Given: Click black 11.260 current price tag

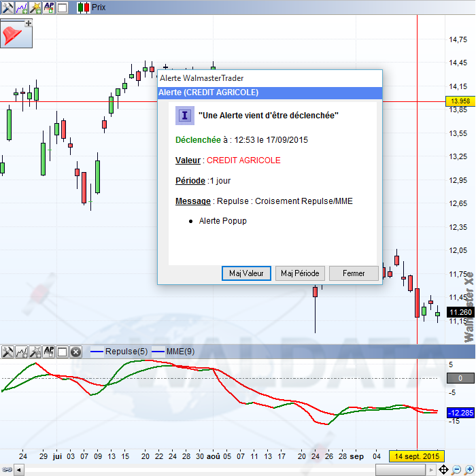Looking at the screenshot, I should (x=460, y=312).
